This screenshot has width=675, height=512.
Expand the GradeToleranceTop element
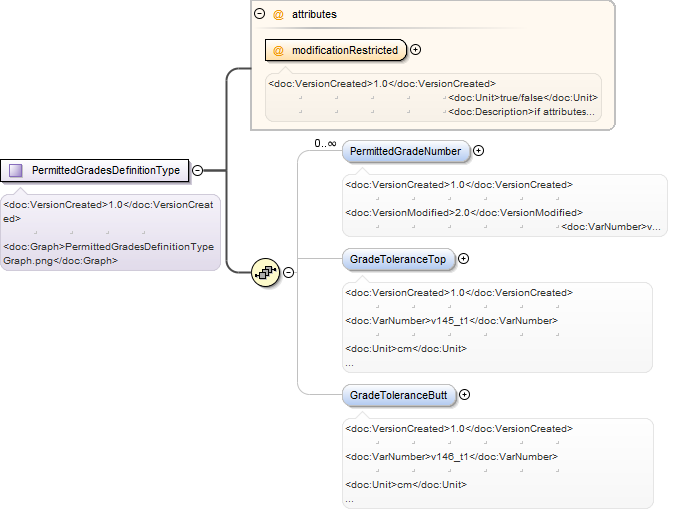click(464, 259)
